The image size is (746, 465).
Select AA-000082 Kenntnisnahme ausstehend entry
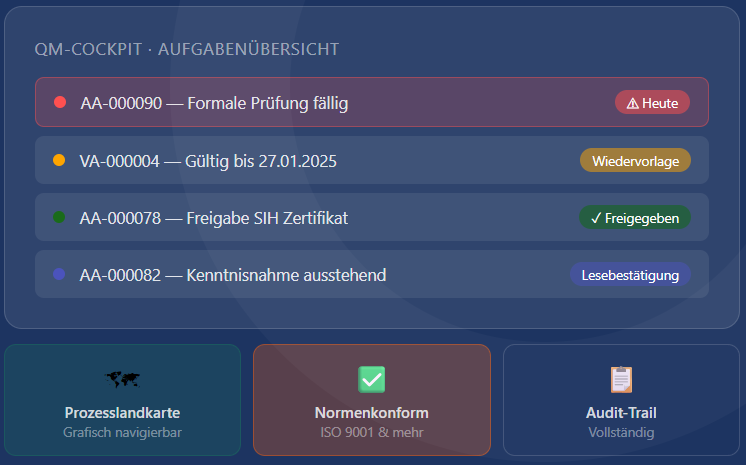(x=372, y=275)
